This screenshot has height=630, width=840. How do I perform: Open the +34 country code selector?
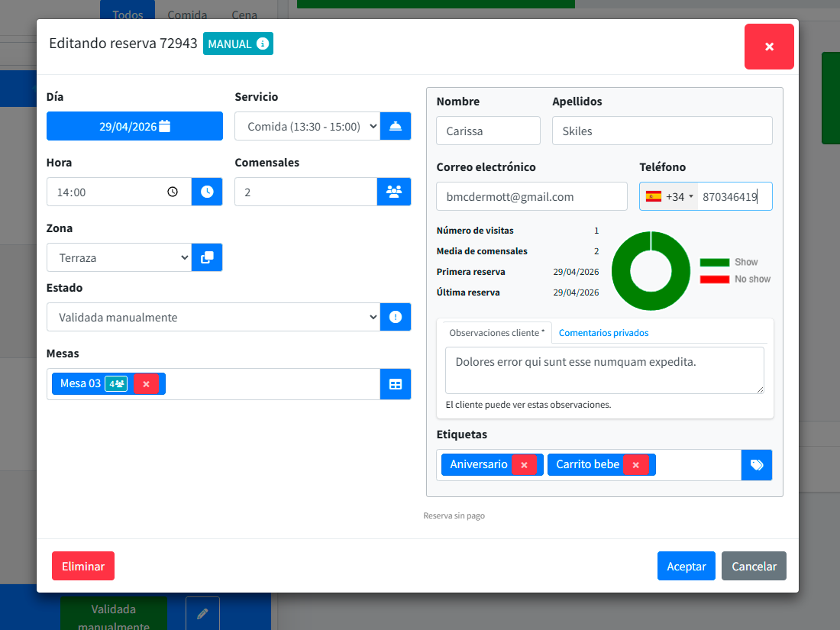tap(669, 196)
